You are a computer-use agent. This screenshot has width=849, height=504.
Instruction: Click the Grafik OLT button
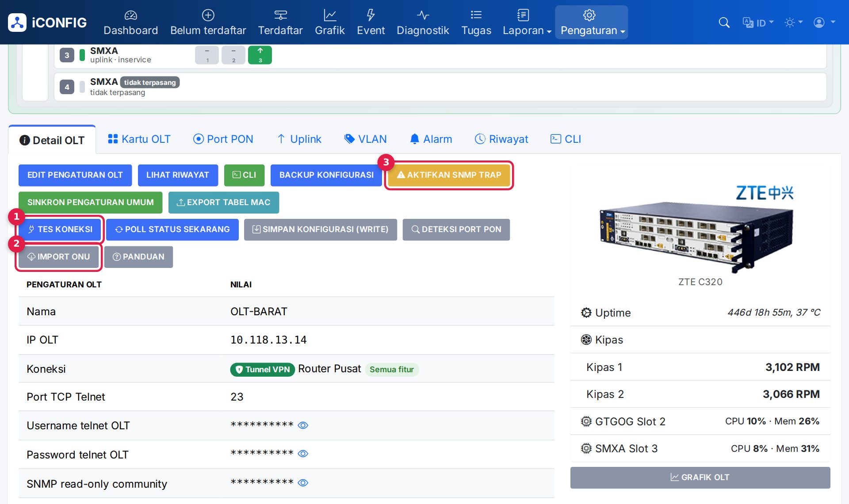tap(700, 477)
